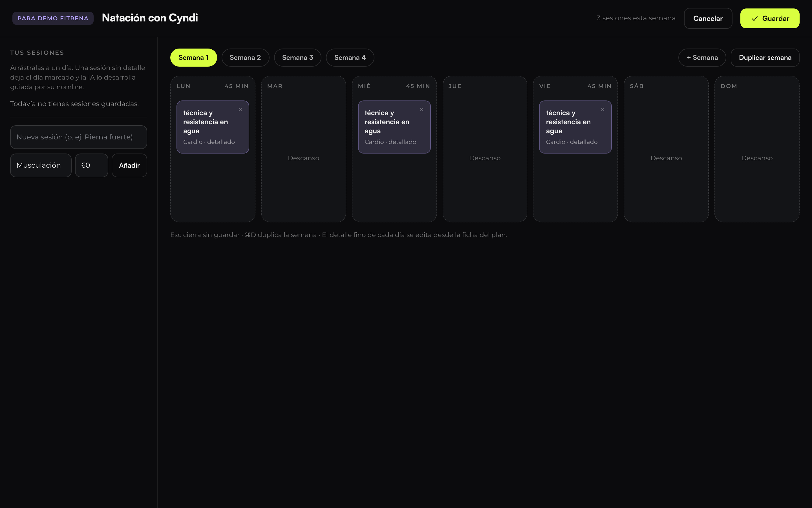
Task: Remove Wednesday's técnica y resistencia session
Action: click(x=422, y=110)
